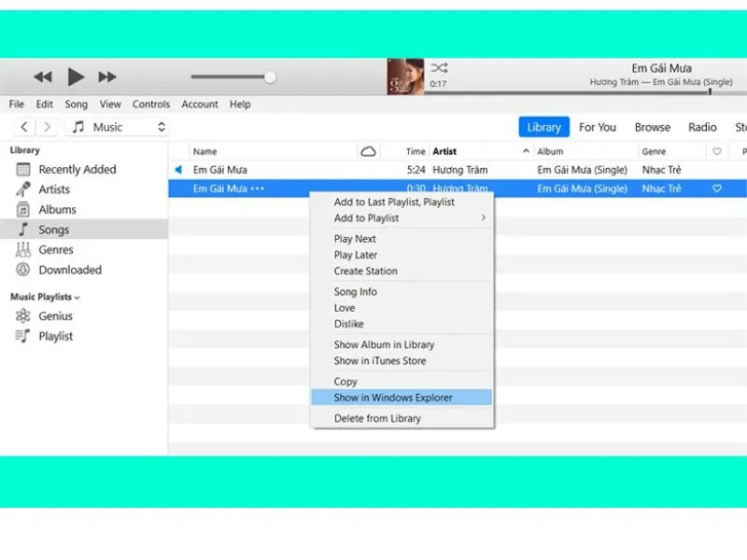Start playback with the play button

point(76,77)
